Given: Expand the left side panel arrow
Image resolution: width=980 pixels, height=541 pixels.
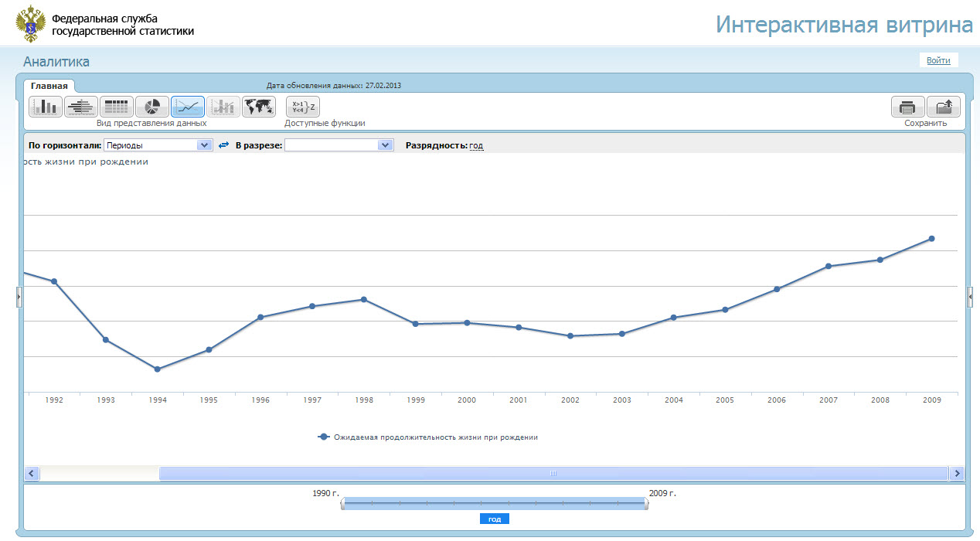Looking at the screenshot, I should pyautogui.click(x=19, y=297).
